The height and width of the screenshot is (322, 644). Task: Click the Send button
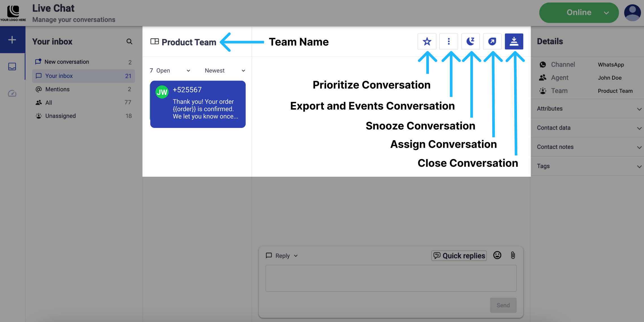pyautogui.click(x=503, y=305)
